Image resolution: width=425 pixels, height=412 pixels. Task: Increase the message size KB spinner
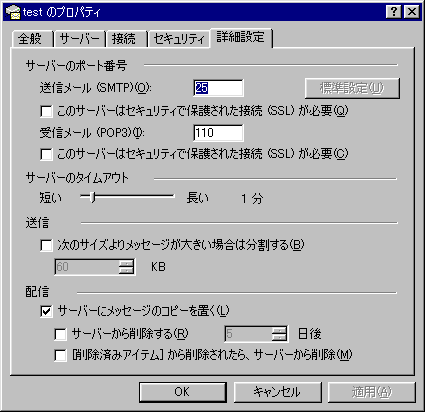[x=126, y=263]
